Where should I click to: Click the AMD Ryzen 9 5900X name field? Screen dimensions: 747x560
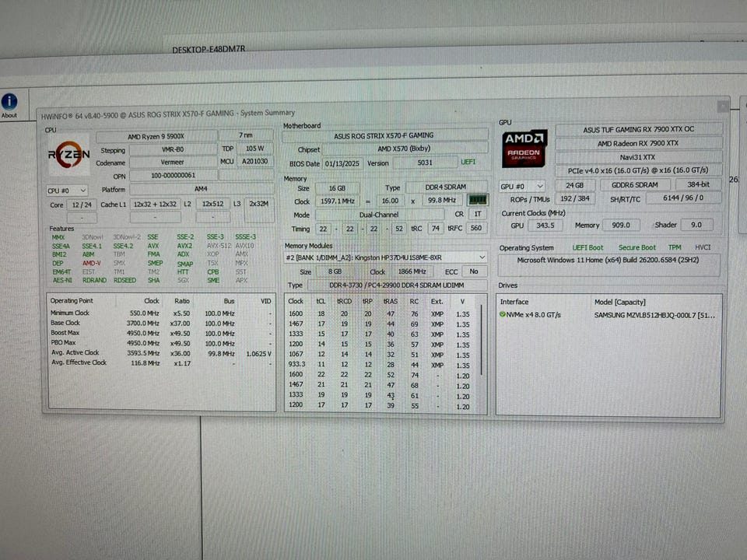pos(156,137)
